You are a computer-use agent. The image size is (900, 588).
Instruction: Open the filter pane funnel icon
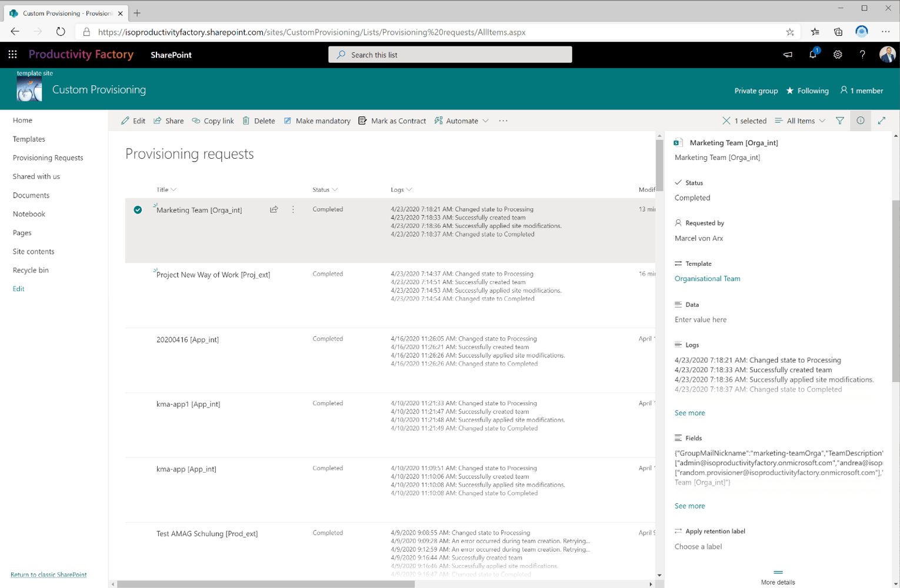840,121
